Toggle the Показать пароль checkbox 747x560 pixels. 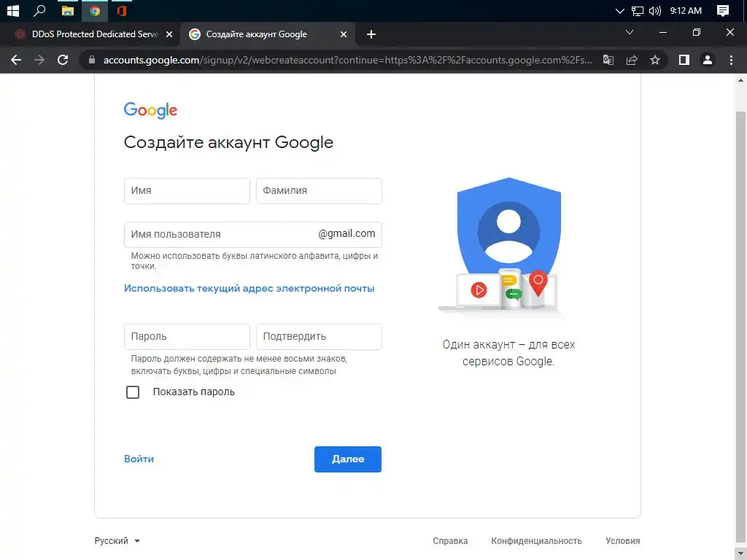point(133,392)
